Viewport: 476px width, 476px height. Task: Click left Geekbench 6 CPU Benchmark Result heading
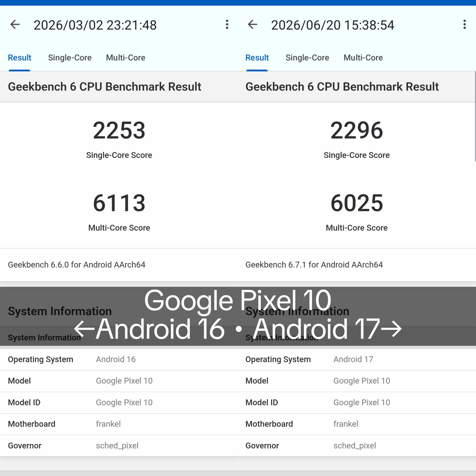pos(104,87)
